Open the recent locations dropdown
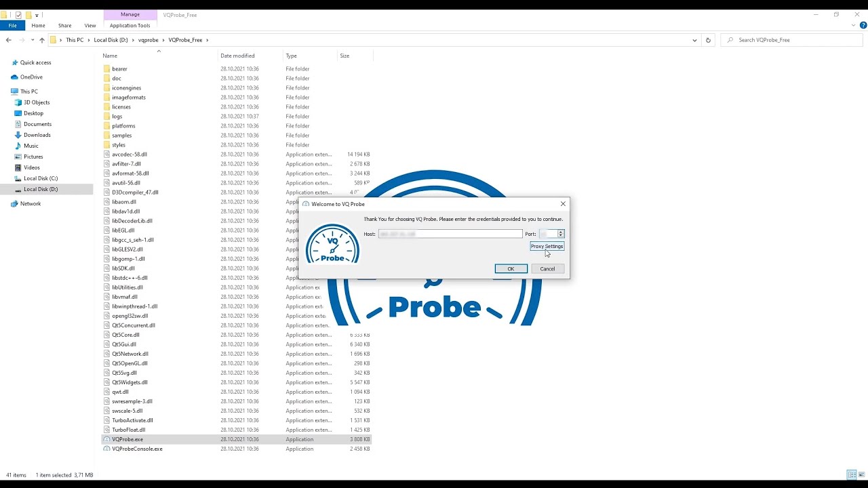 click(33, 40)
